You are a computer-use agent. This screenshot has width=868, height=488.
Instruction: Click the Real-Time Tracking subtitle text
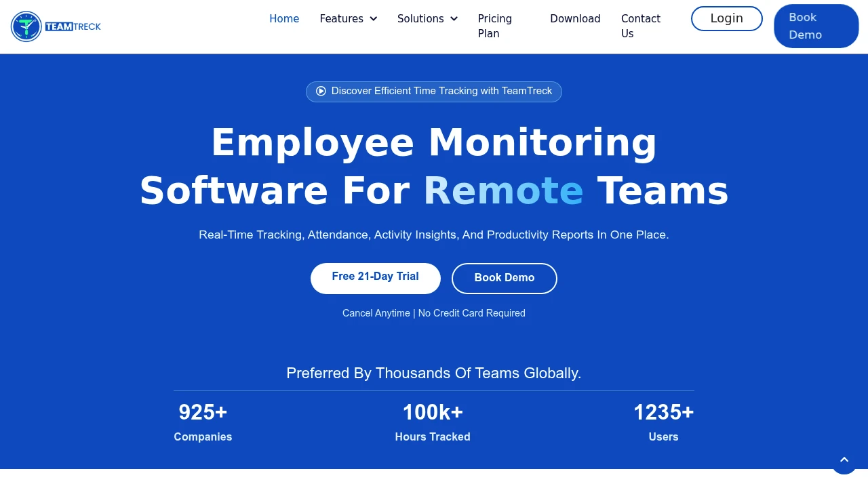pos(434,235)
